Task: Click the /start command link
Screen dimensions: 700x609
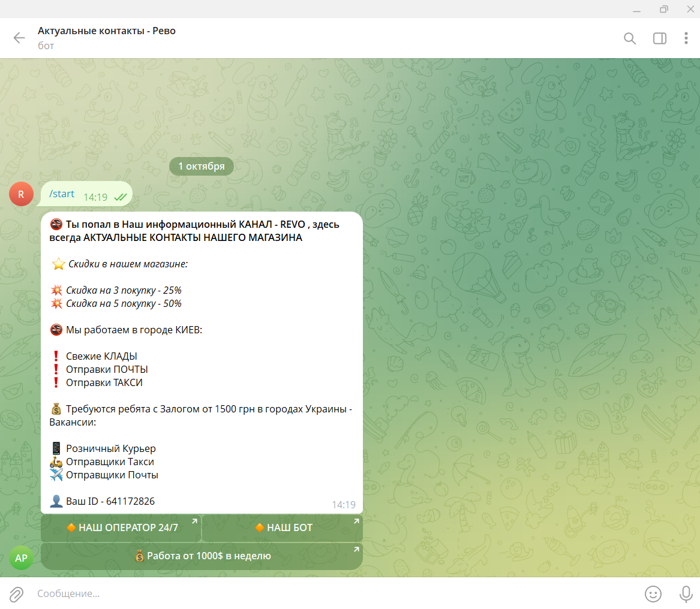Action: click(x=62, y=194)
